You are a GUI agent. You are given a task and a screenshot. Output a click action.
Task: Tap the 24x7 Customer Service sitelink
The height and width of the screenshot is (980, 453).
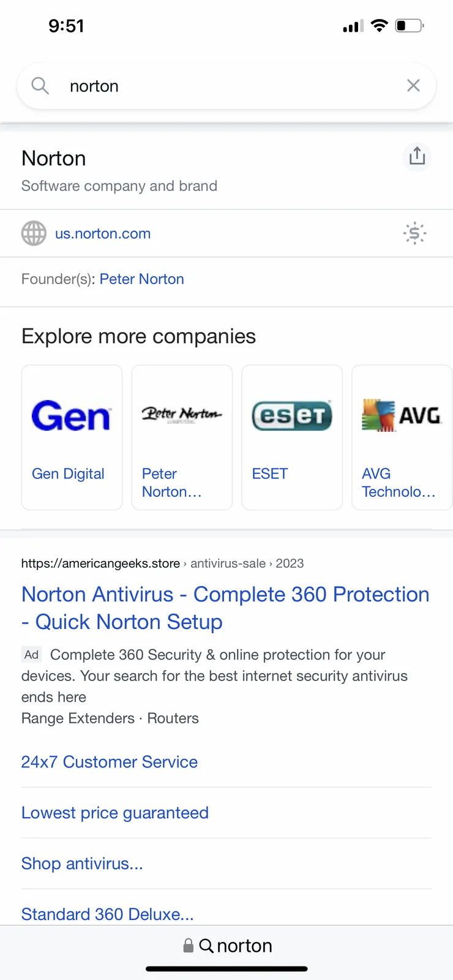coord(110,762)
